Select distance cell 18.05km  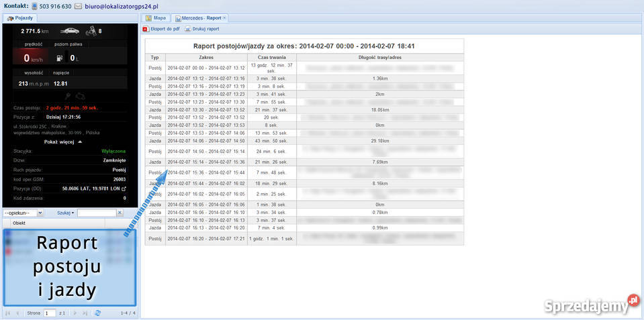pos(380,109)
